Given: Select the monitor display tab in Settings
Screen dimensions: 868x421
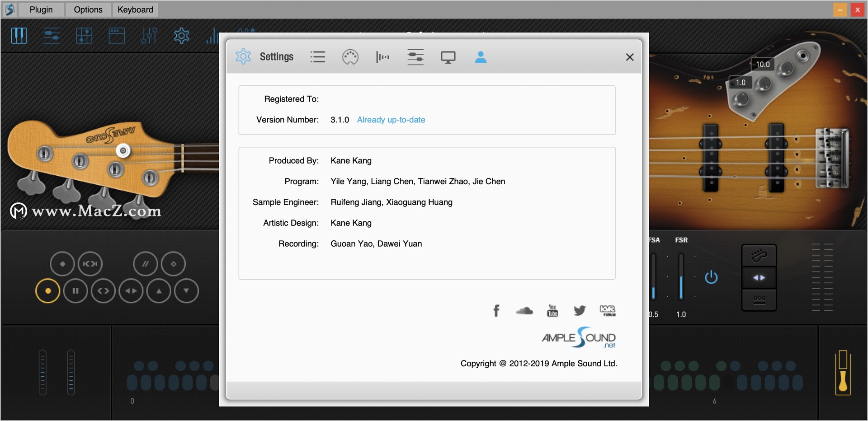Looking at the screenshot, I should (448, 57).
